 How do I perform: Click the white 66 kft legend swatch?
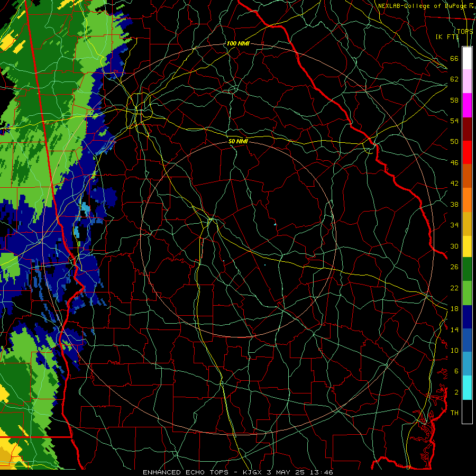point(467,58)
